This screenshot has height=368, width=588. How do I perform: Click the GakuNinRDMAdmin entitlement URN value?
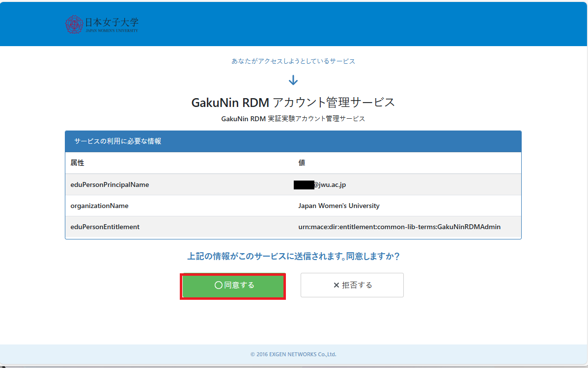[399, 227]
